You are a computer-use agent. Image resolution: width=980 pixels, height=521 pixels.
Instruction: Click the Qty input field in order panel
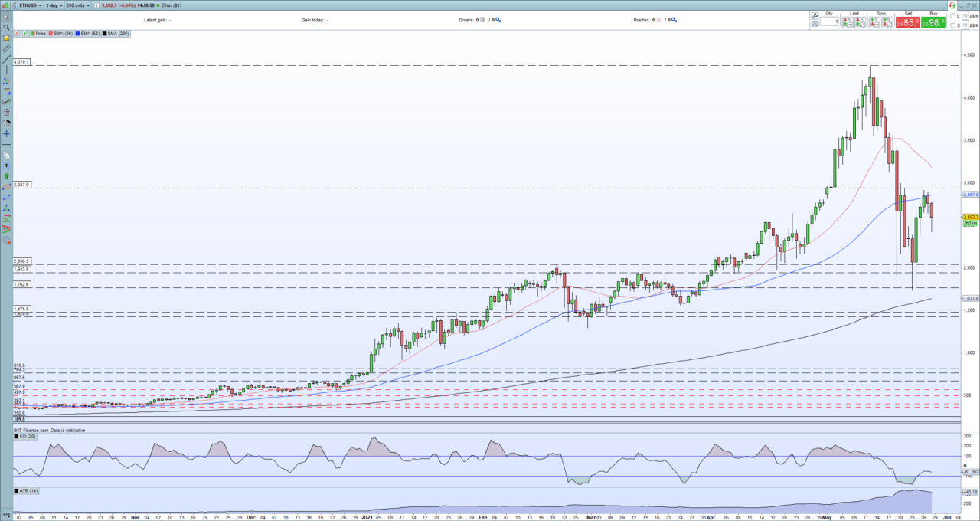(828, 21)
